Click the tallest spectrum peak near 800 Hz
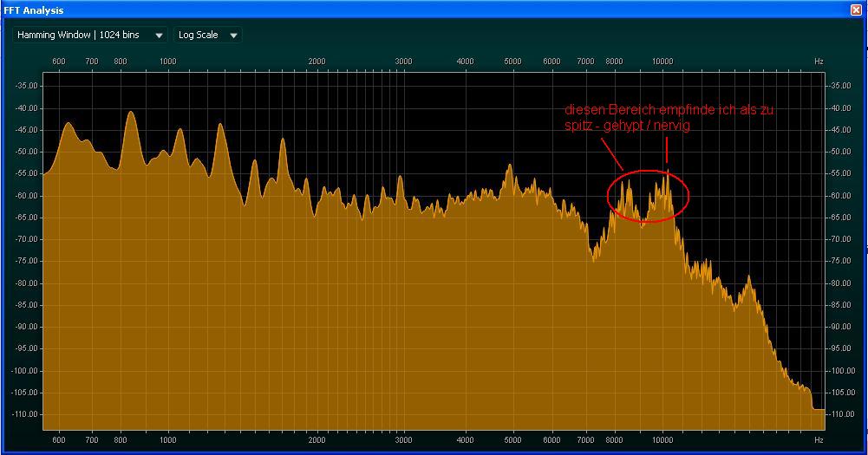The image size is (868, 455). (131, 114)
